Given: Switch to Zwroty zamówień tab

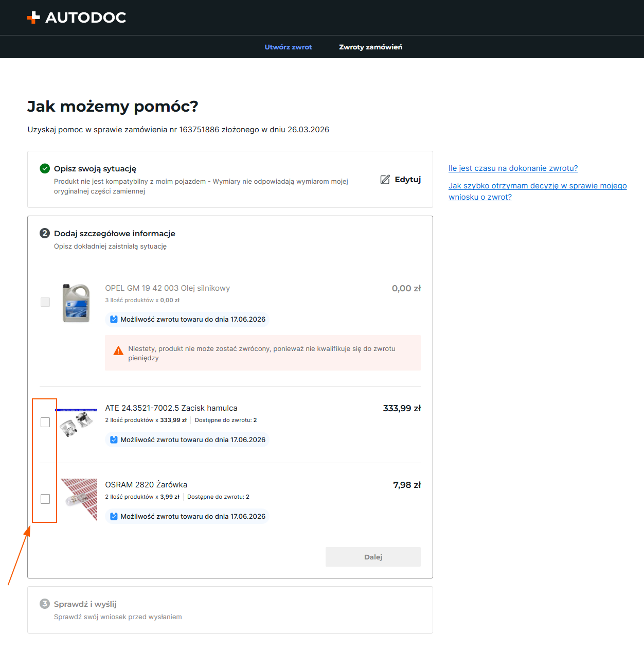Looking at the screenshot, I should coord(370,47).
